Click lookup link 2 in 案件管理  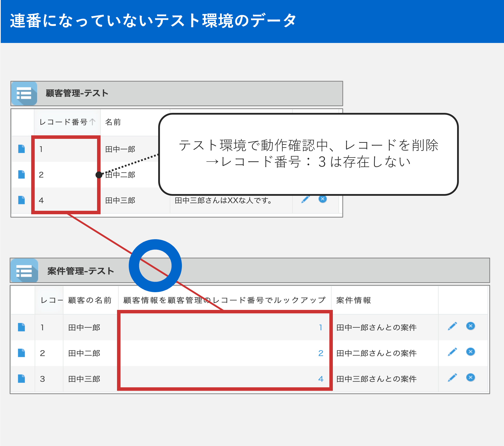point(321,353)
